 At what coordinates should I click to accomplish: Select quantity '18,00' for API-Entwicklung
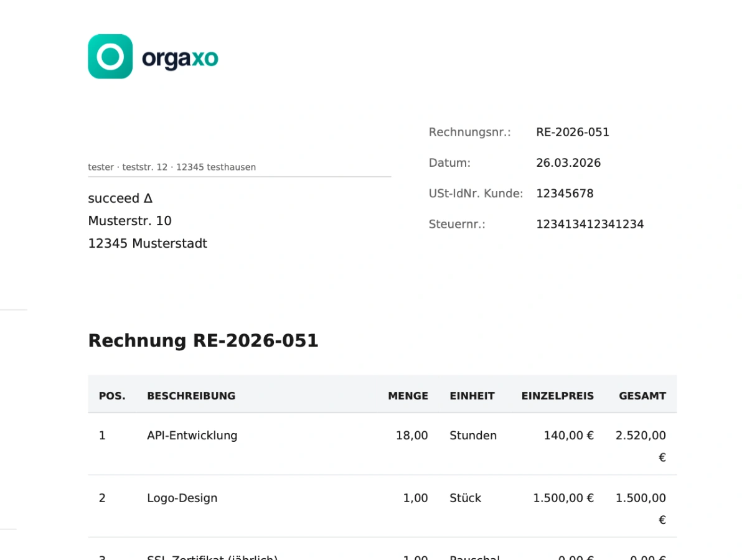coord(412,436)
